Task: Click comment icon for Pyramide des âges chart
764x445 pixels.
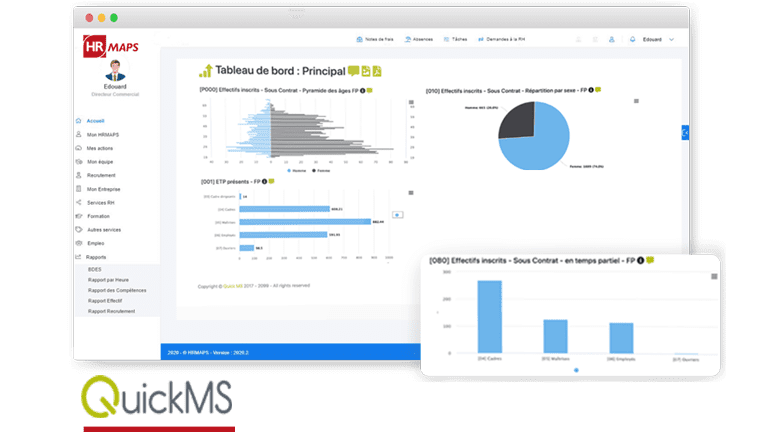Action: pyautogui.click(x=370, y=91)
